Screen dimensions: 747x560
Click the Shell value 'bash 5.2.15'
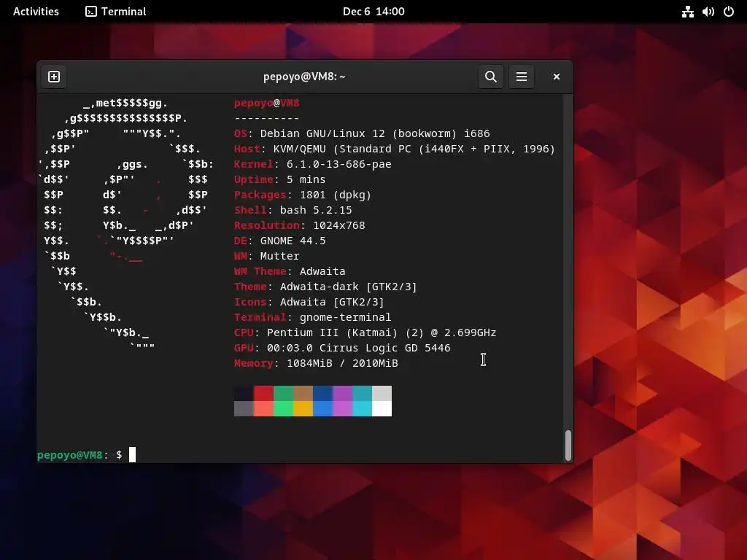click(316, 210)
